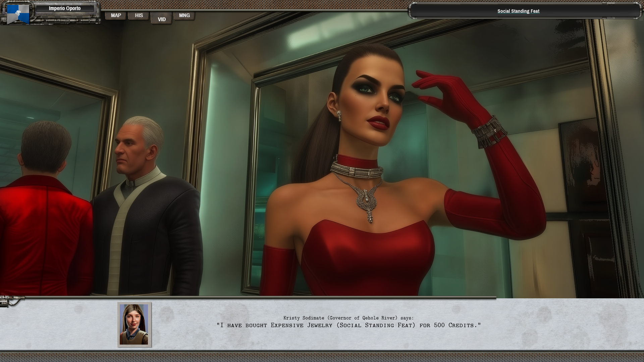Viewport: 644px width, 362px height.
Task: Open the HIS history tab
Action: click(139, 15)
